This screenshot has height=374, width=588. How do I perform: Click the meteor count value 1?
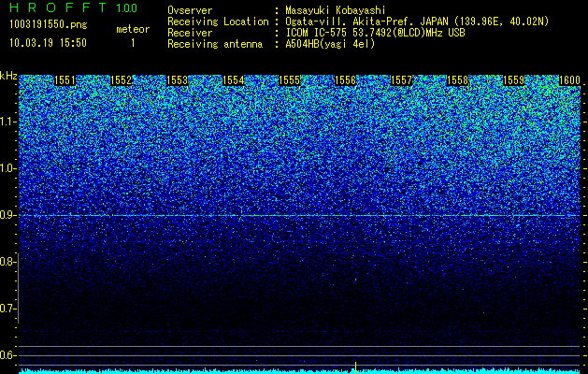[x=133, y=43]
